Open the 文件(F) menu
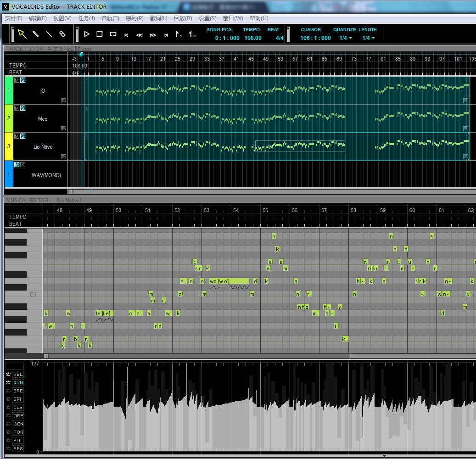Image resolution: width=476 pixels, height=459 pixels. (x=14, y=18)
